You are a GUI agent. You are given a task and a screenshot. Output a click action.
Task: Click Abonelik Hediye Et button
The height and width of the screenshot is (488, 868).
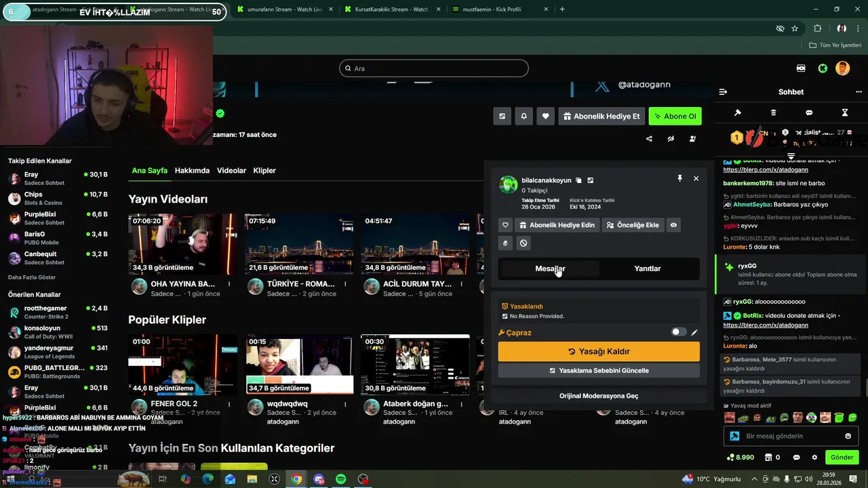pyautogui.click(x=601, y=116)
